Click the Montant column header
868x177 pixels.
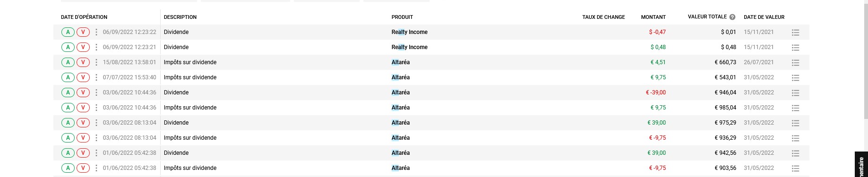pos(653,17)
